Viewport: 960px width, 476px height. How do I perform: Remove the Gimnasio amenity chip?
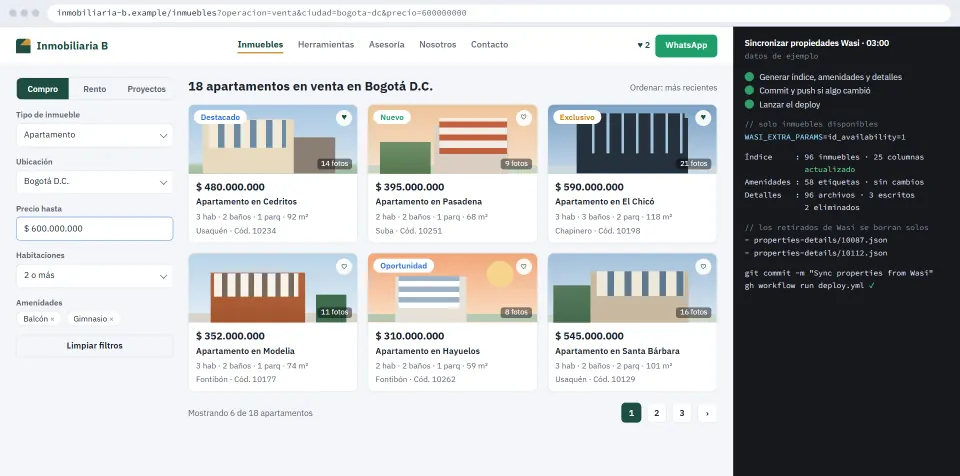111,319
